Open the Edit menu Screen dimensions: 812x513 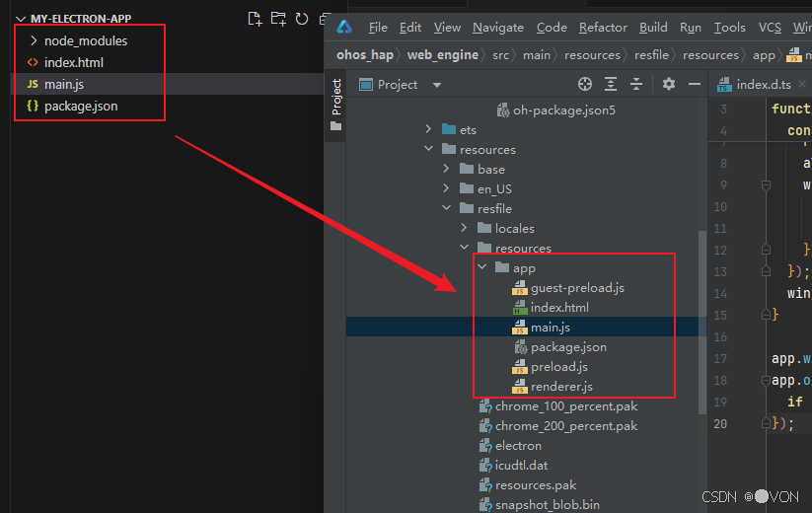pos(410,28)
